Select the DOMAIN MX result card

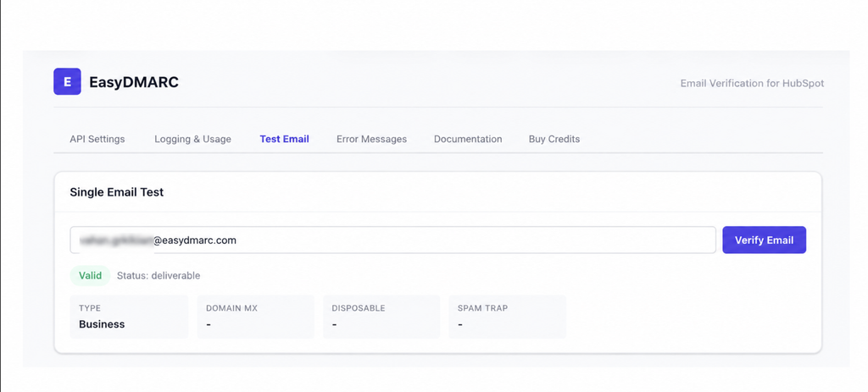click(256, 317)
